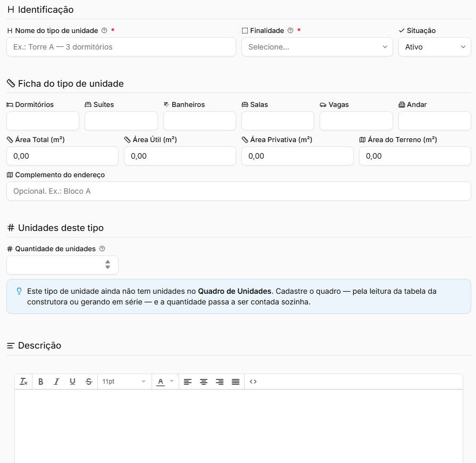The width and height of the screenshot is (476, 463).
Task: Apply underline to text
Action: pyautogui.click(x=72, y=382)
